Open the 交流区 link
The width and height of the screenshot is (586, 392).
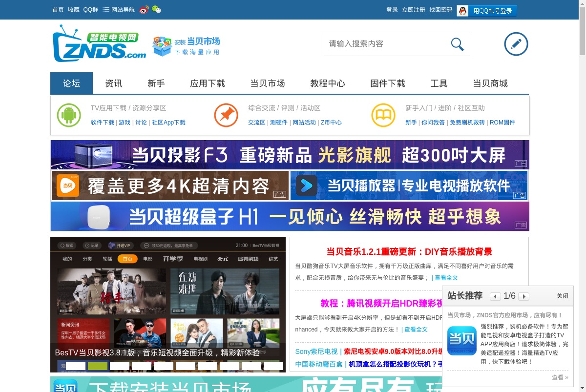(257, 123)
